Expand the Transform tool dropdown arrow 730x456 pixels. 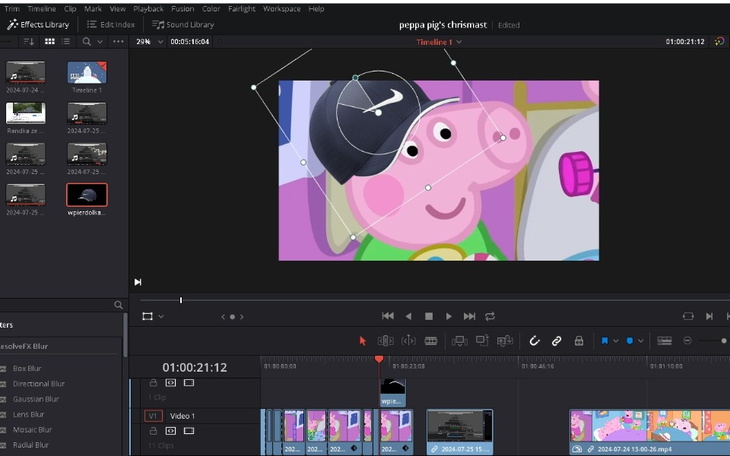pos(161,317)
